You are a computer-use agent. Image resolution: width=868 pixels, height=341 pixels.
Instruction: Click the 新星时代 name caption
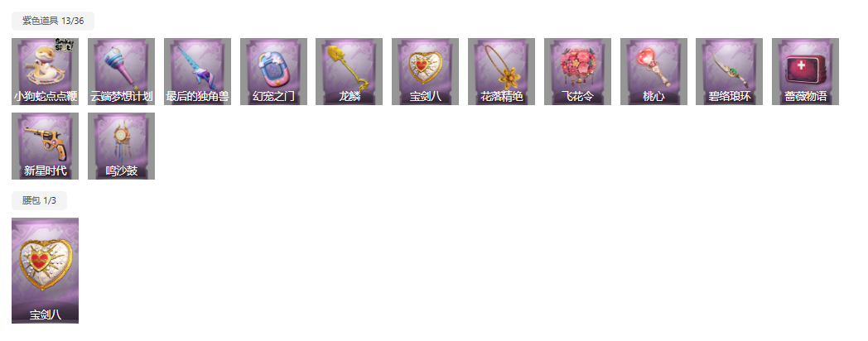click(x=45, y=171)
